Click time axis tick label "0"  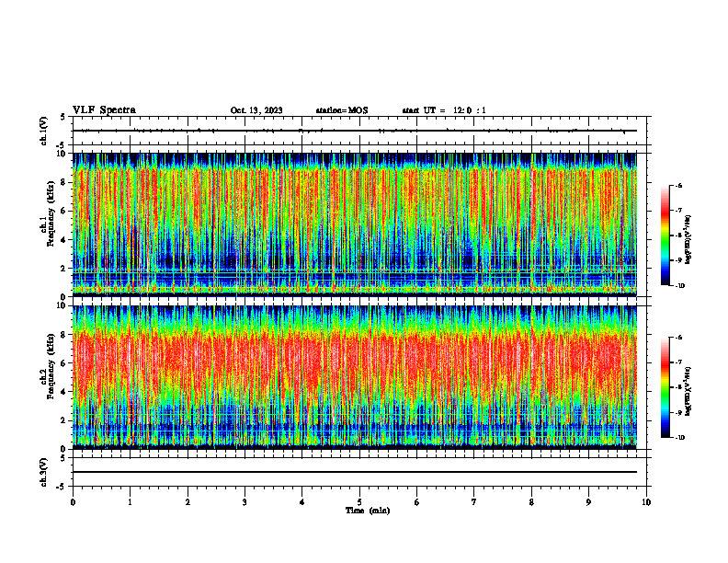tap(73, 502)
